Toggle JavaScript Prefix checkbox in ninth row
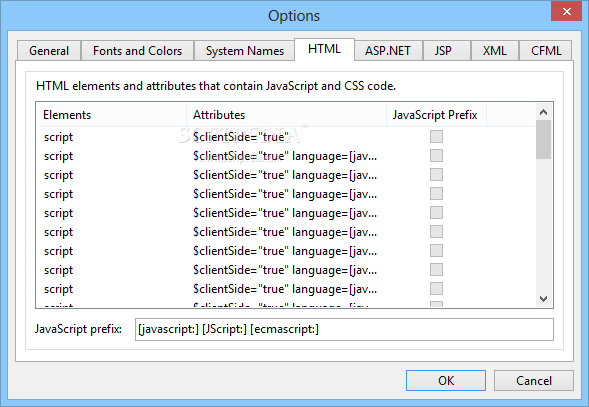The image size is (589, 407). click(436, 288)
